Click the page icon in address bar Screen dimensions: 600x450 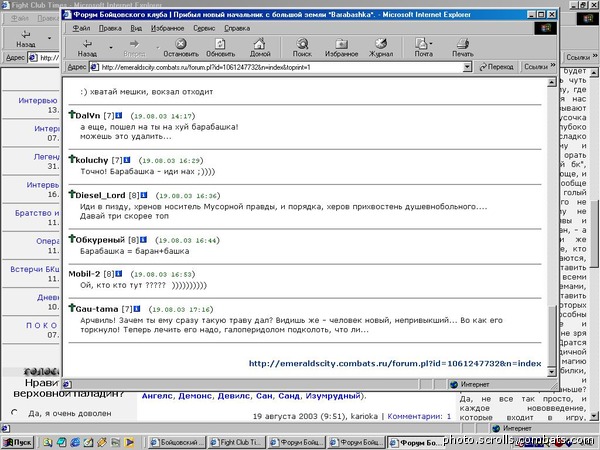[x=94, y=67]
